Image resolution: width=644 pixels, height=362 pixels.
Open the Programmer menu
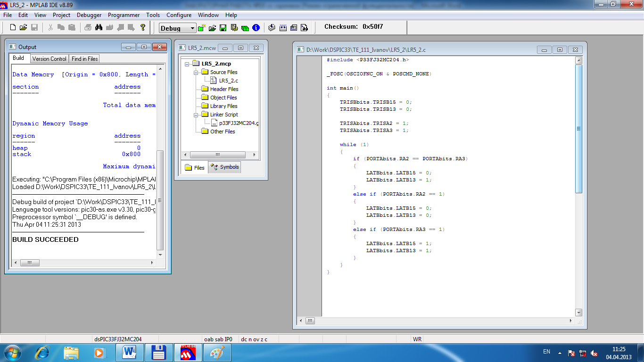tap(124, 15)
